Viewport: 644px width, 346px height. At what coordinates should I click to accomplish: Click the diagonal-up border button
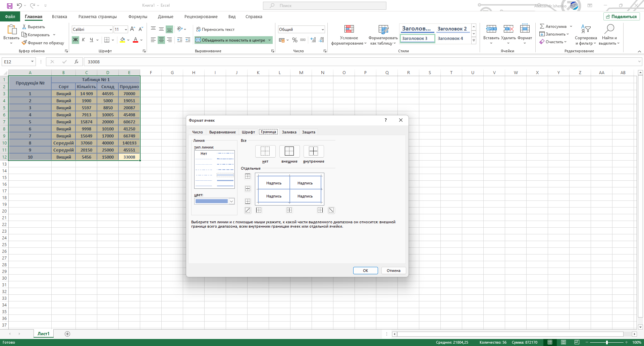[248, 210]
